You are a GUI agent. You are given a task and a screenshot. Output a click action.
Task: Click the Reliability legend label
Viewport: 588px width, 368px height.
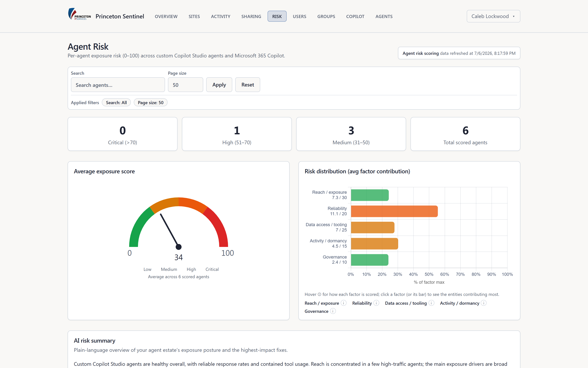362,303
